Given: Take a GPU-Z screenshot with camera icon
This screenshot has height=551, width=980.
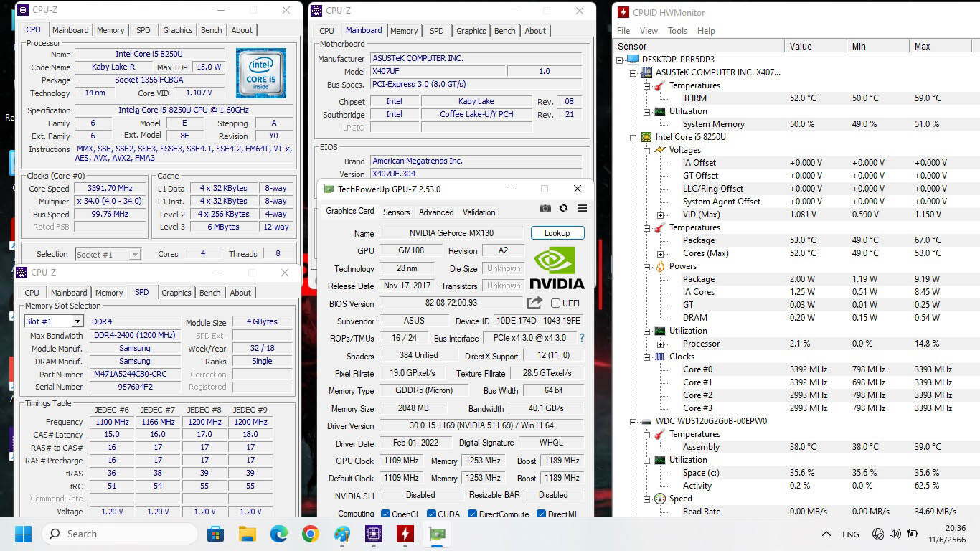Looking at the screenshot, I should pyautogui.click(x=545, y=208).
